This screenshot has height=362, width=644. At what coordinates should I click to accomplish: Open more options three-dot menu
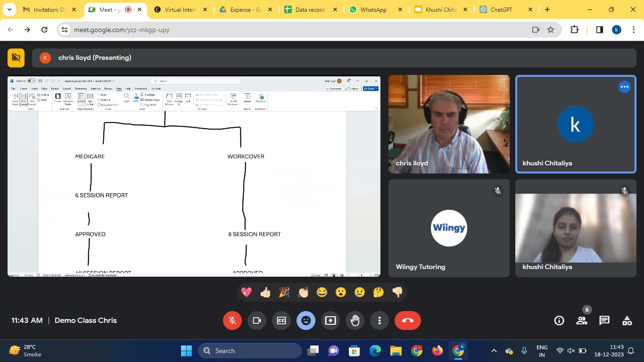coord(379,321)
